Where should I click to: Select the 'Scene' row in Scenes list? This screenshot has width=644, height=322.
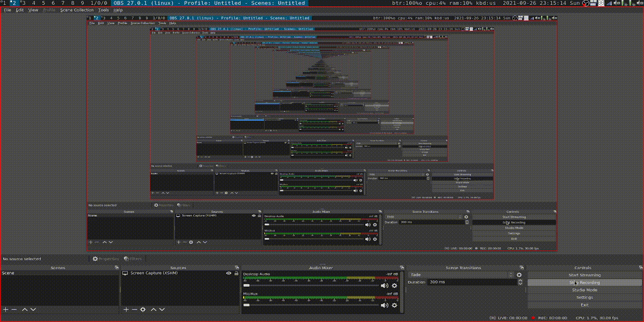coord(60,273)
